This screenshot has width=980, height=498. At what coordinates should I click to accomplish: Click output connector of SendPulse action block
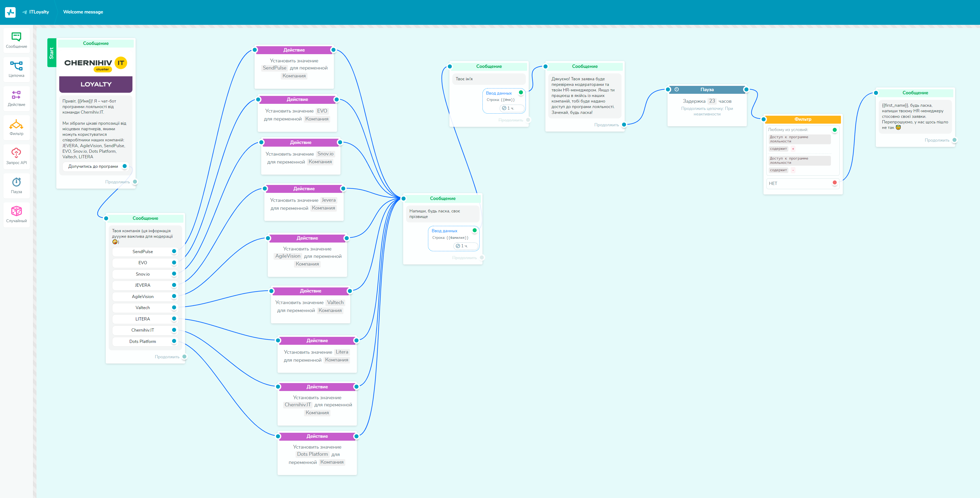tap(333, 50)
